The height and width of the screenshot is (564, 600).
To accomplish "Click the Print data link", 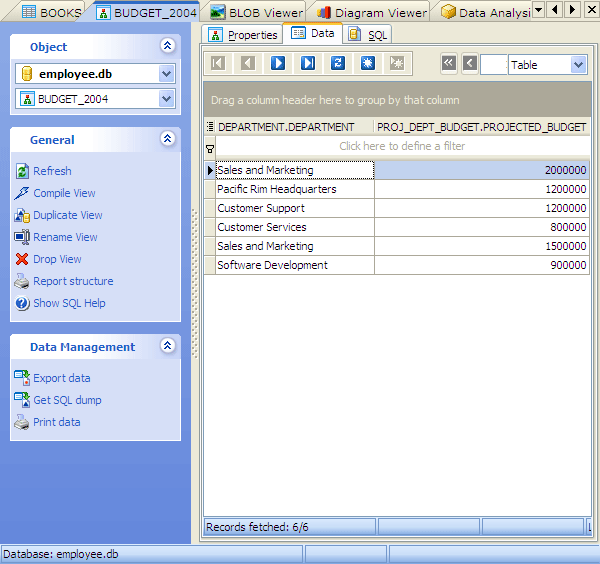I will pyautogui.click(x=57, y=422).
